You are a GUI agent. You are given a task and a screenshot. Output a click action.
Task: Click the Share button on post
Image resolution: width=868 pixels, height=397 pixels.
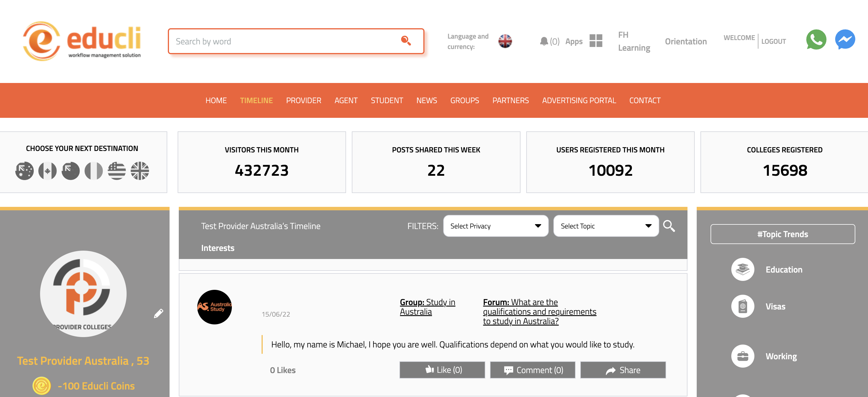(x=623, y=370)
